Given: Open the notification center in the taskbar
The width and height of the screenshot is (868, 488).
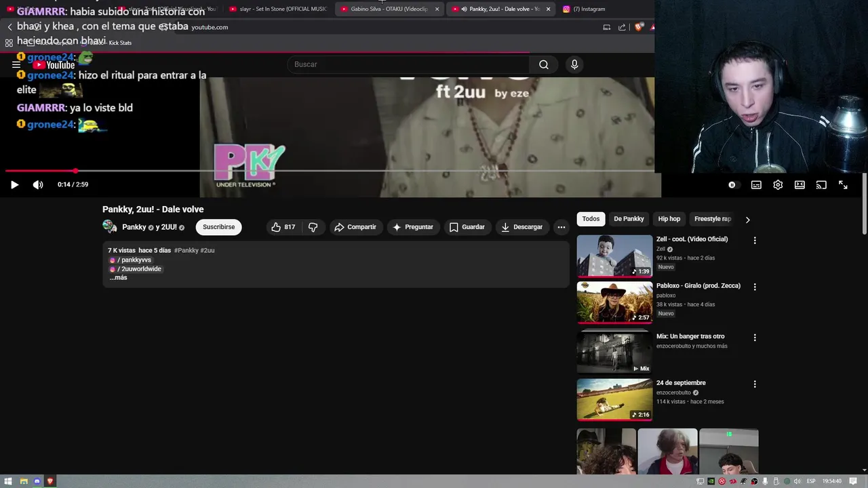Looking at the screenshot, I should pos(853,481).
